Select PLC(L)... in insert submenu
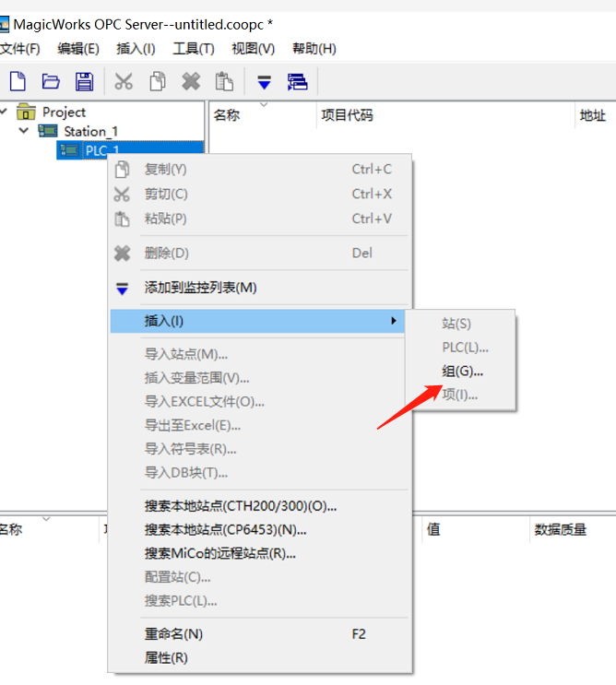 click(x=465, y=348)
